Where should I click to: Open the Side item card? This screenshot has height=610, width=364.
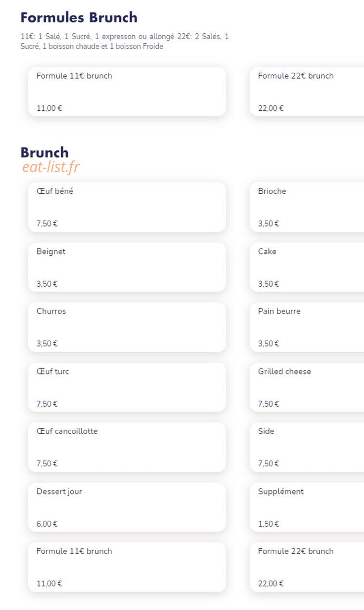[x=307, y=447]
